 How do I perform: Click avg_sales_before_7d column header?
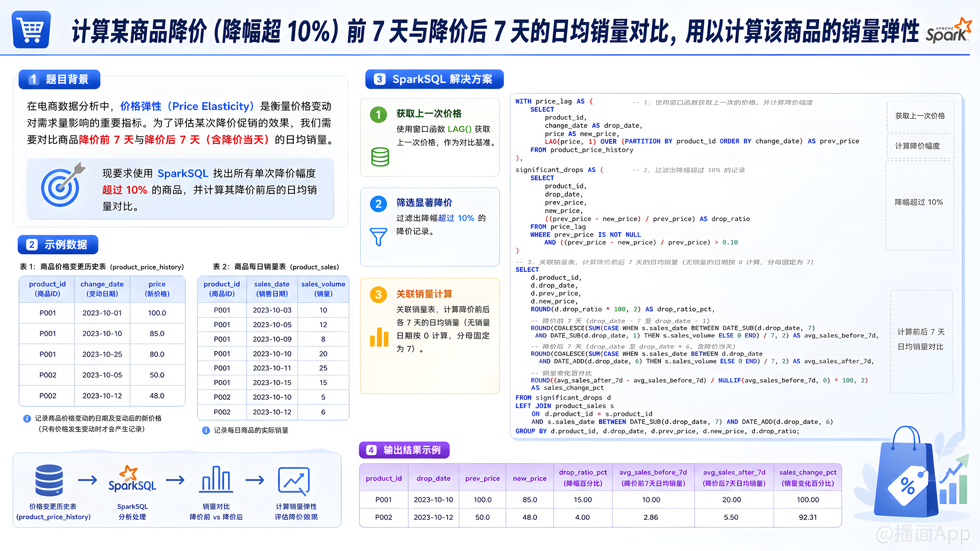pyautogui.click(x=653, y=478)
